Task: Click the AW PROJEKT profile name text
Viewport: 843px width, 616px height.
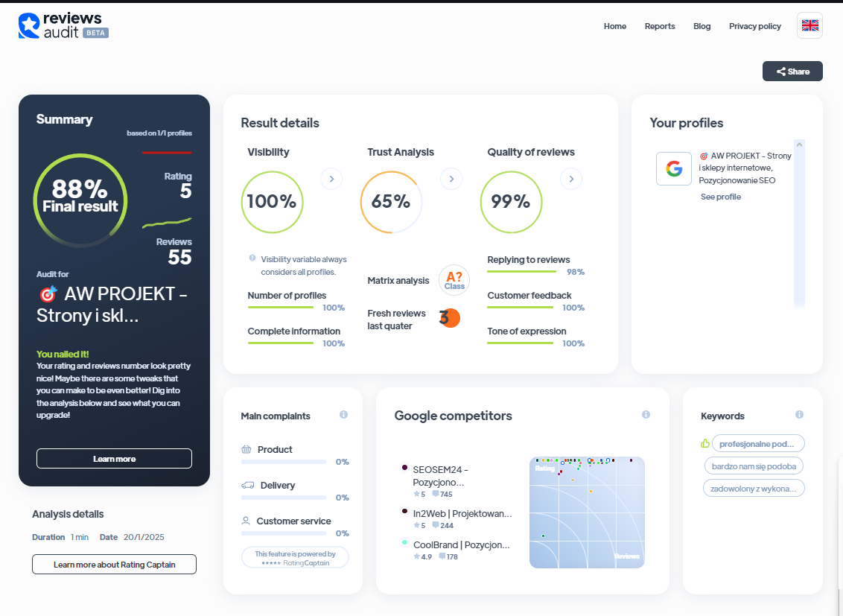Action: point(745,168)
